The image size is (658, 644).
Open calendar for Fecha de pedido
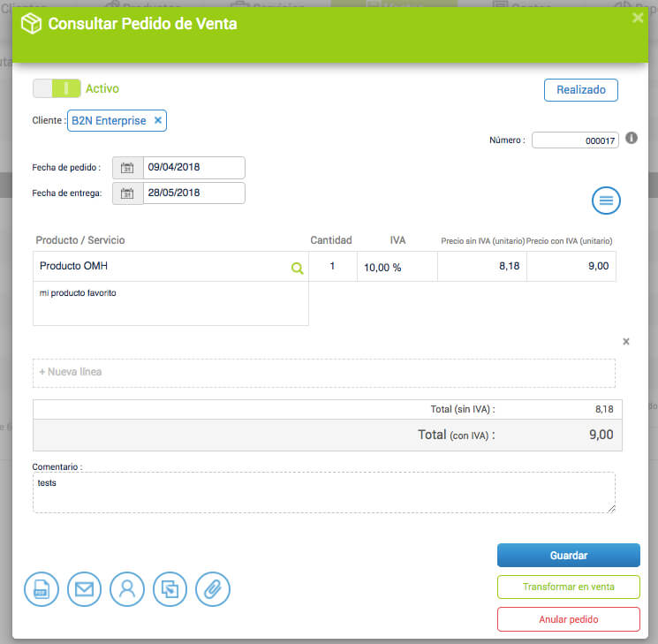pos(127,168)
